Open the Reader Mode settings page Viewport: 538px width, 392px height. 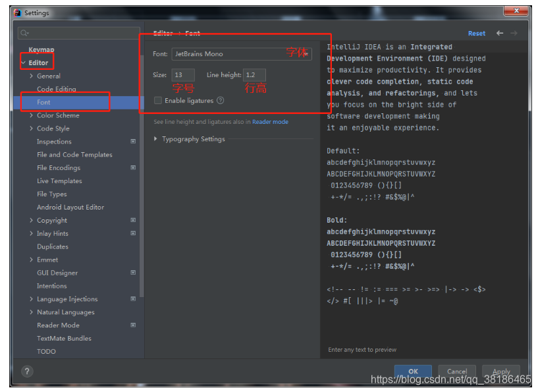(58, 325)
